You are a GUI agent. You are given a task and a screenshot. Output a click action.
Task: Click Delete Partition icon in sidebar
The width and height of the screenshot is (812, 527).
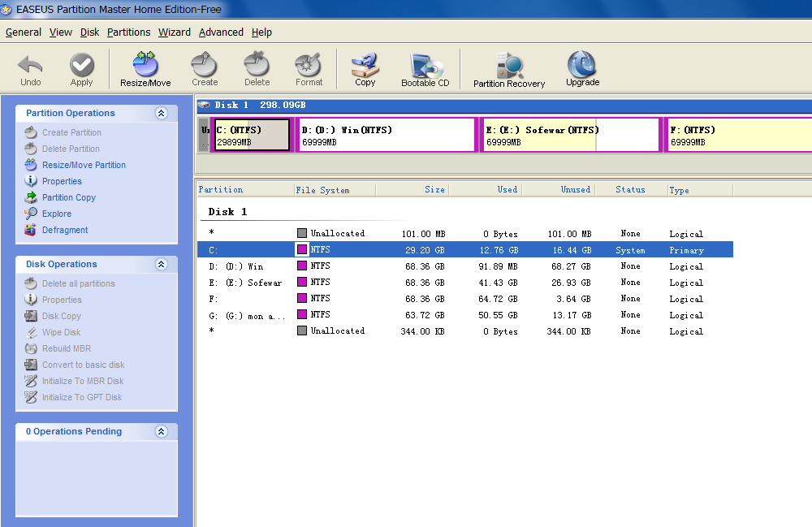pos(31,149)
